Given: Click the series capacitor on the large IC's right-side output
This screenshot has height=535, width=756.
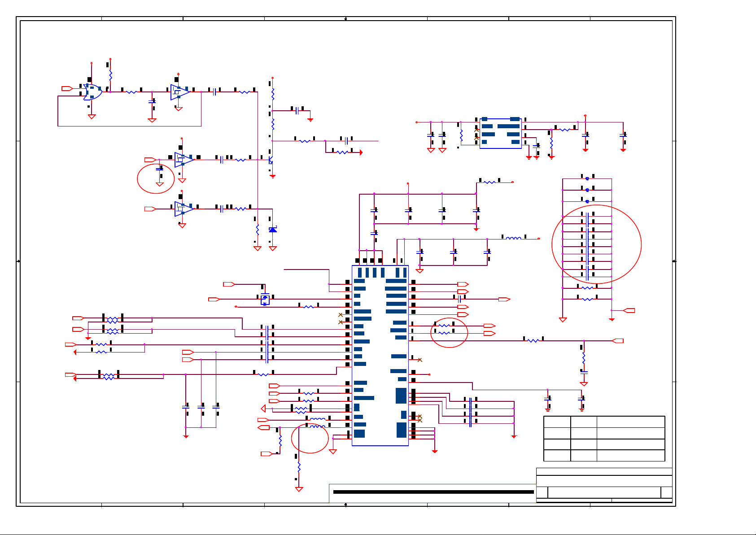Looking at the screenshot, I should pyautogui.click(x=460, y=299).
